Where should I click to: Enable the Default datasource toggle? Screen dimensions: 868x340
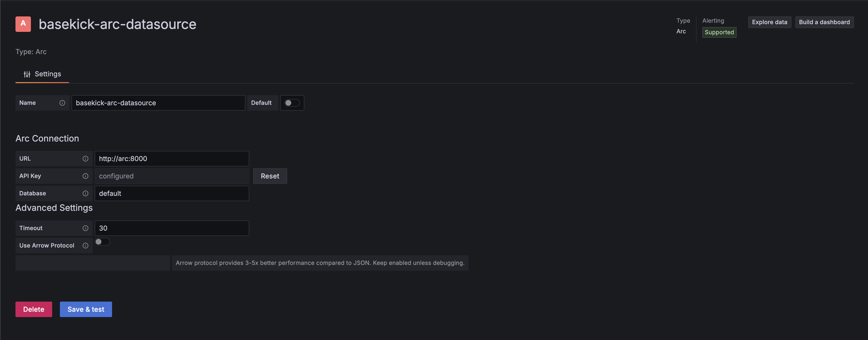point(292,103)
